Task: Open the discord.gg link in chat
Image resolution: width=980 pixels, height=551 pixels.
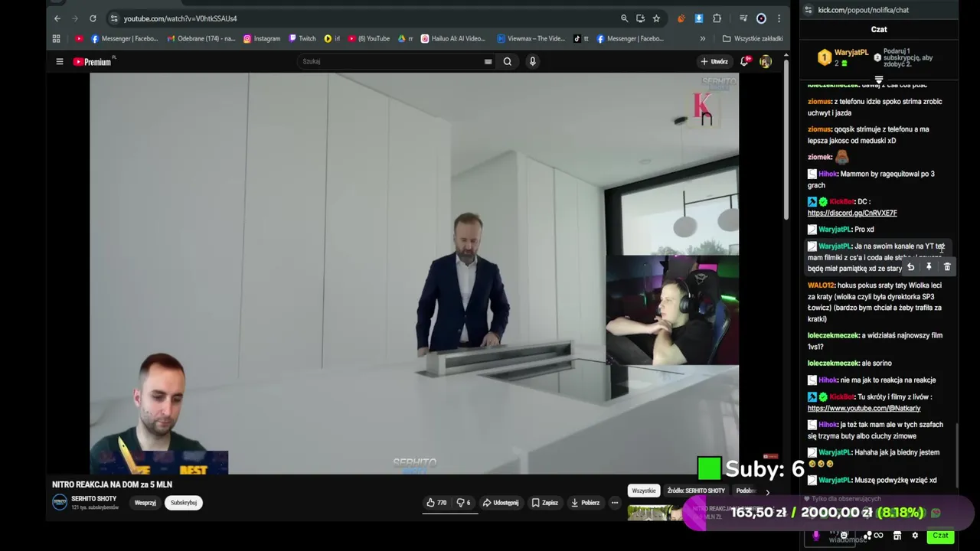Action: [x=852, y=213]
